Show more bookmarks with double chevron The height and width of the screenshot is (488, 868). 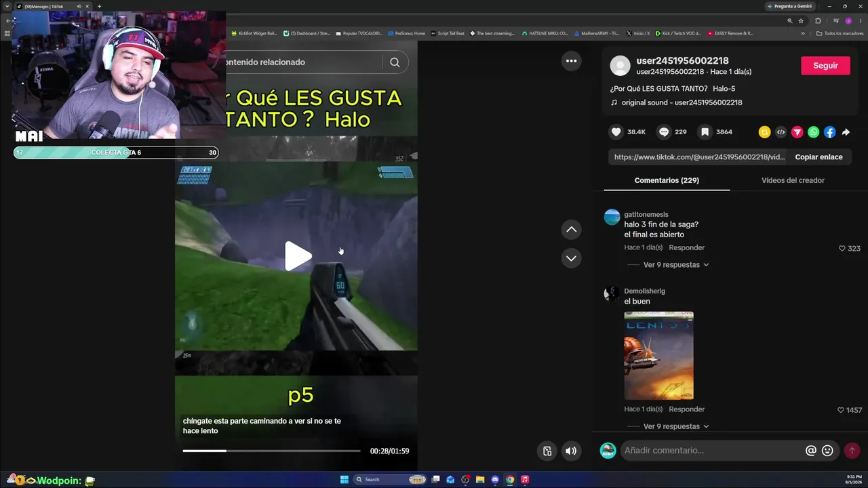[803, 33]
